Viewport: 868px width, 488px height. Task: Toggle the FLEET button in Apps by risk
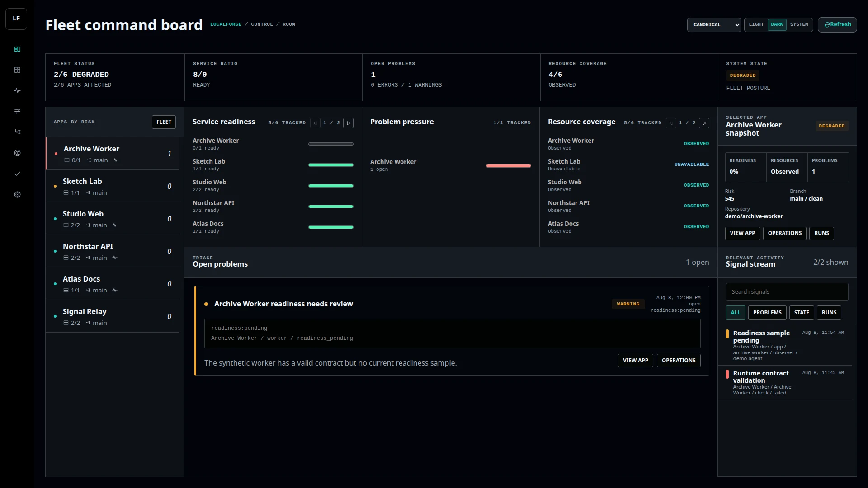click(x=164, y=122)
